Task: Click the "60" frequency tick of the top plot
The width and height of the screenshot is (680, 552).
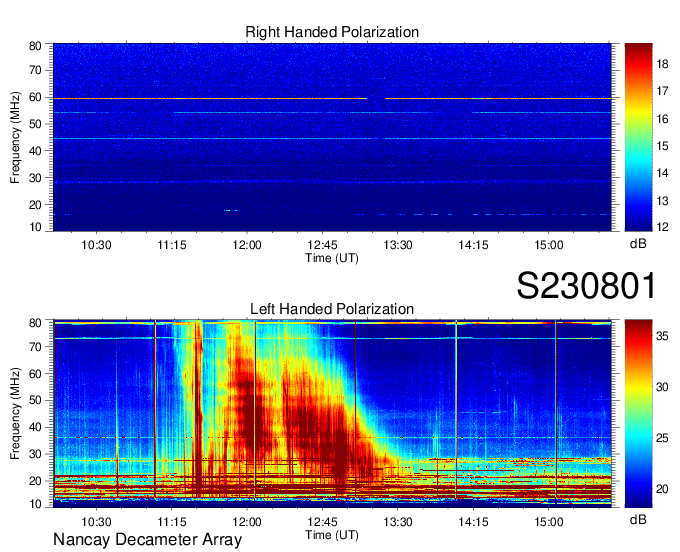Action: (35, 97)
